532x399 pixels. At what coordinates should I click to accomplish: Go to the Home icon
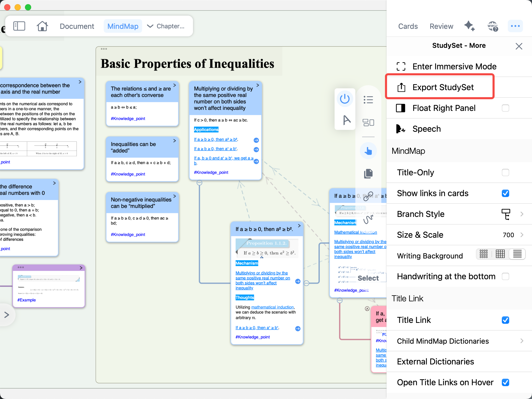[42, 26]
